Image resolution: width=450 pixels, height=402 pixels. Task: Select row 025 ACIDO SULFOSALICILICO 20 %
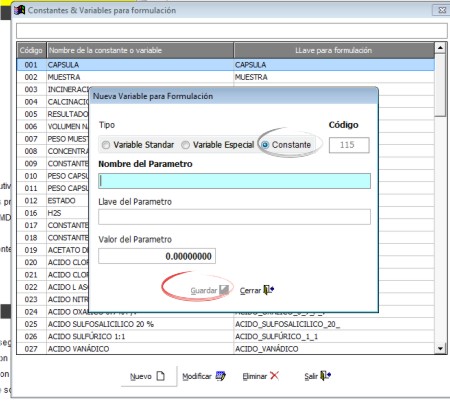[225, 324]
